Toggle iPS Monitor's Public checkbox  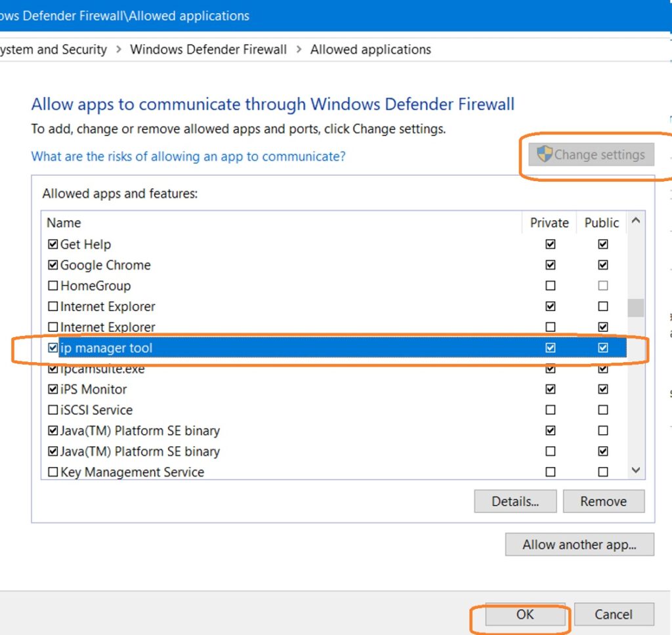602,389
